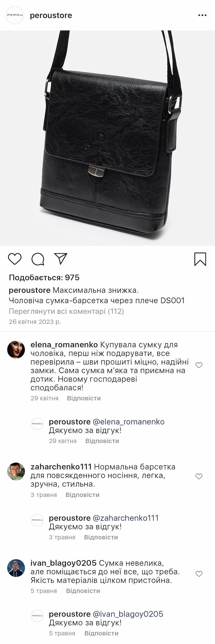
Task: Like the post with the heart icon
Action: (x=15, y=259)
